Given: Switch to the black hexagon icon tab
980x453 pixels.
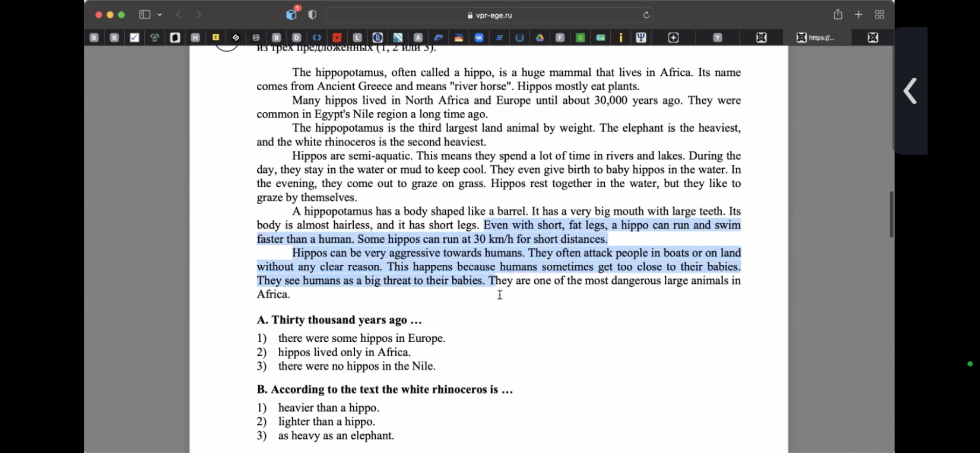Looking at the screenshot, I should (x=175, y=37).
